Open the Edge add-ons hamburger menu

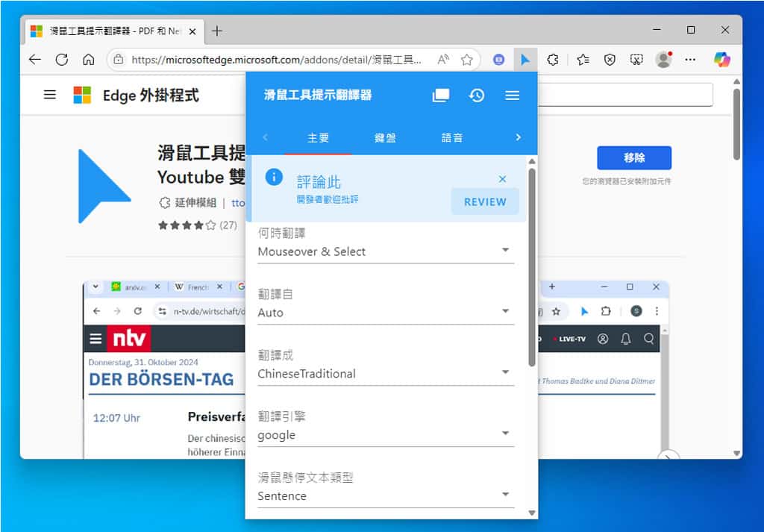point(50,95)
